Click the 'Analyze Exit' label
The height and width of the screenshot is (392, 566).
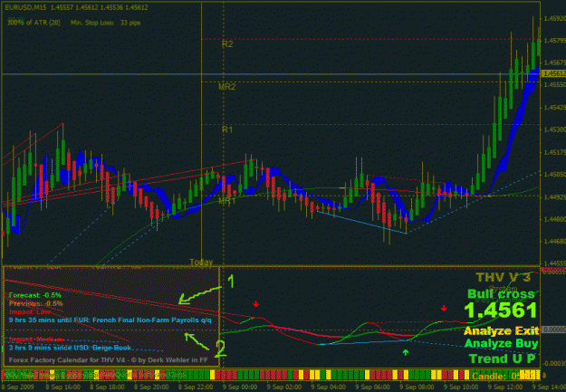(x=501, y=330)
